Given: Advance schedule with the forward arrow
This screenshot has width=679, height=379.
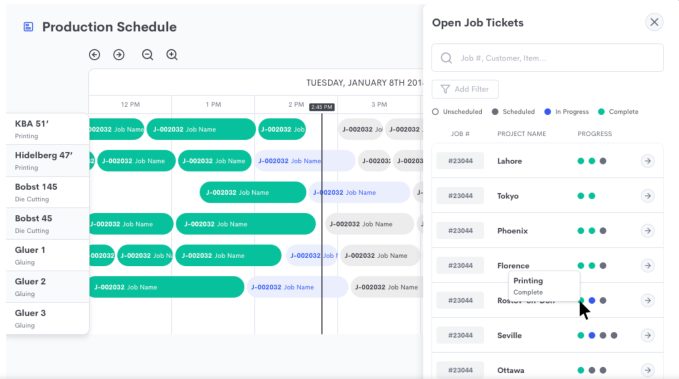Looking at the screenshot, I should click(119, 55).
